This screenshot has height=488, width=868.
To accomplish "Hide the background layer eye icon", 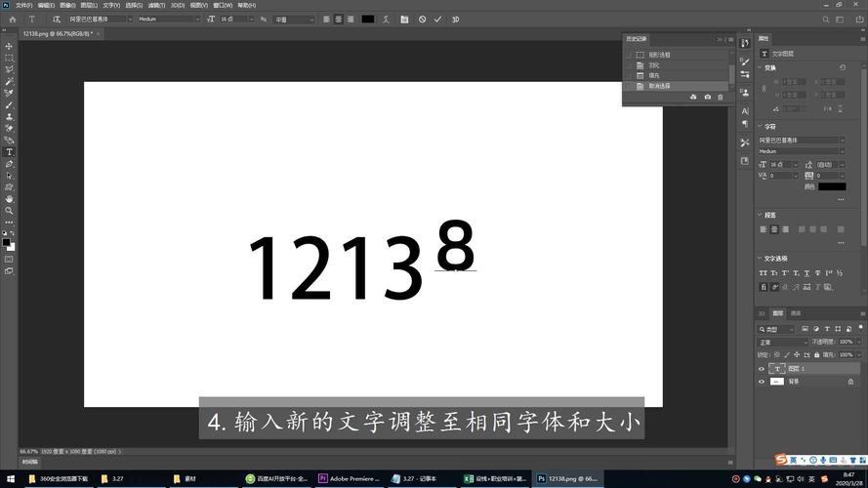I will click(x=762, y=382).
